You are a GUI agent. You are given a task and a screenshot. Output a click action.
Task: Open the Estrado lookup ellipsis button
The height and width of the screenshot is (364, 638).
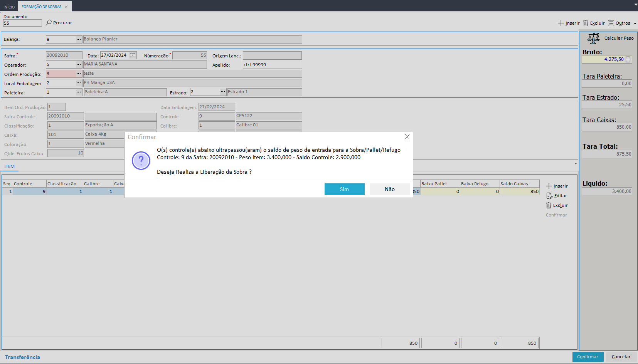[223, 92]
